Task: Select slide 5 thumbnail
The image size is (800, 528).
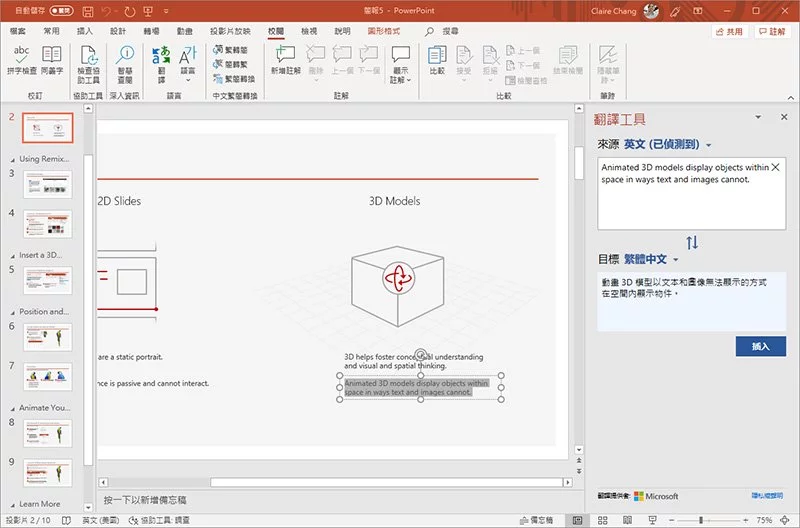Action: tap(47, 280)
